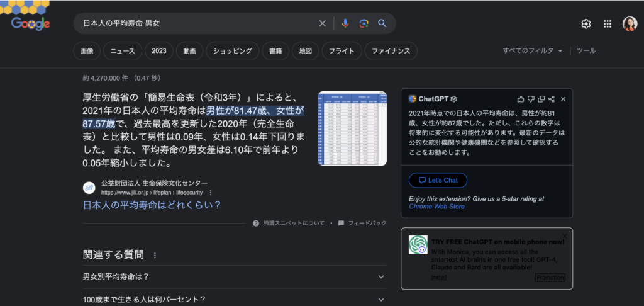Open the Google account profile picture
The height and width of the screenshot is (306, 644).
click(630, 24)
